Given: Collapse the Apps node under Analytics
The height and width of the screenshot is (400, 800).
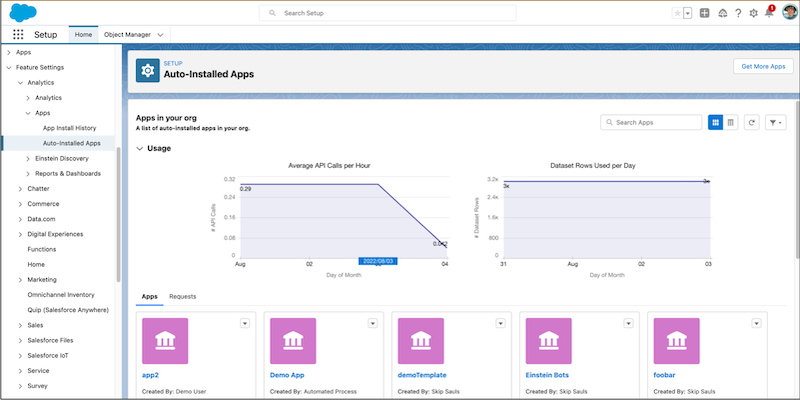Looking at the screenshot, I should (x=28, y=113).
